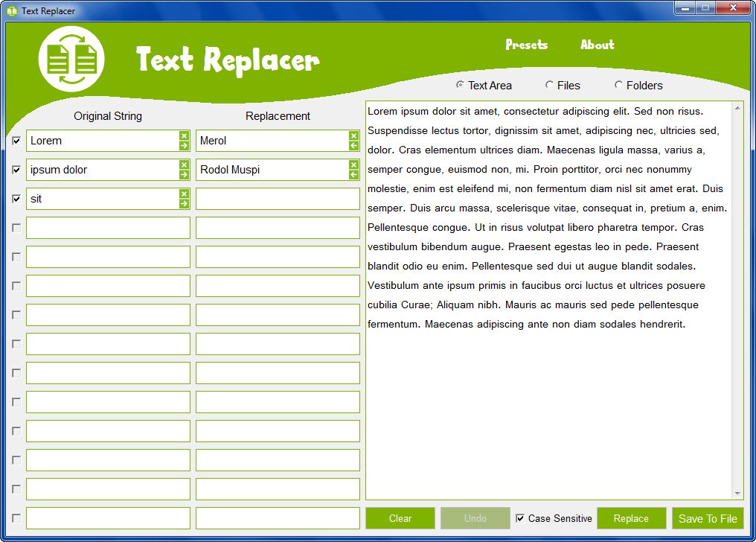Clear the "Merol" replacement with the X icon
Viewport: 756px width, 542px height.
[353, 135]
